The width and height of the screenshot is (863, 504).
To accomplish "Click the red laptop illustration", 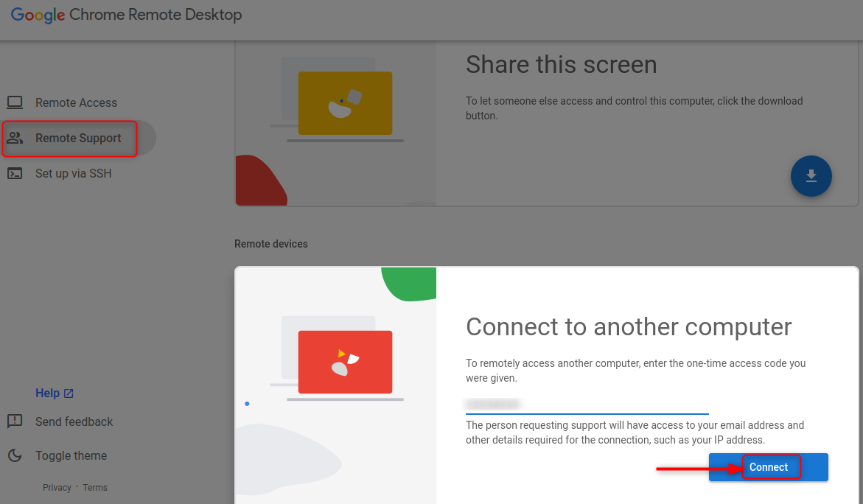I will click(345, 362).
